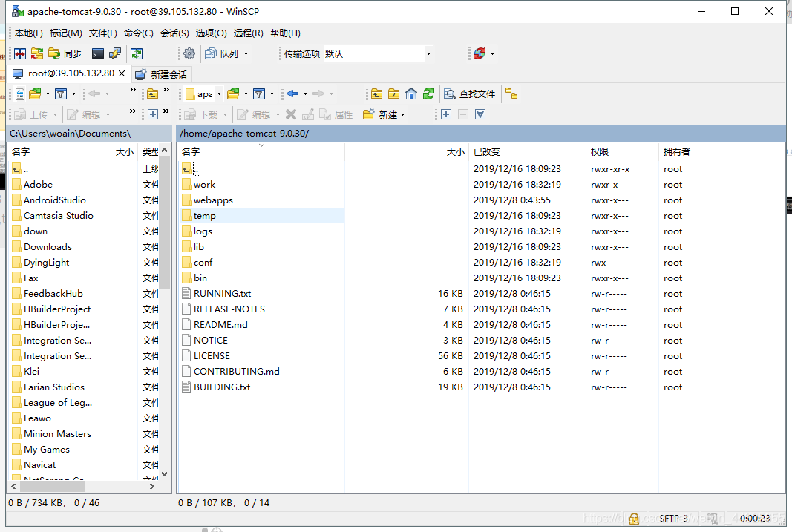
Task: Sort remote files by 已改变 column
Action: coord(527,152)
